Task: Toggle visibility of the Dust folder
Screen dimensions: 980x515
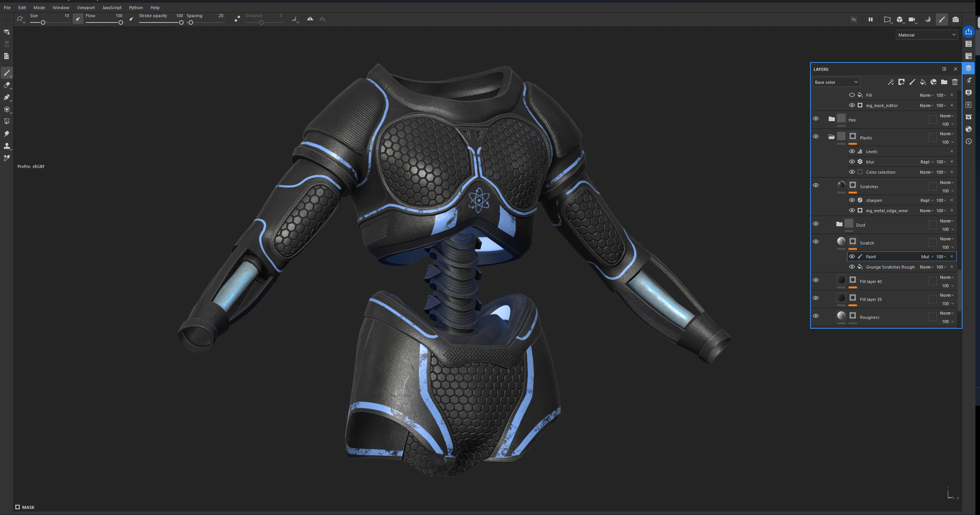Action: coord(816,224)
